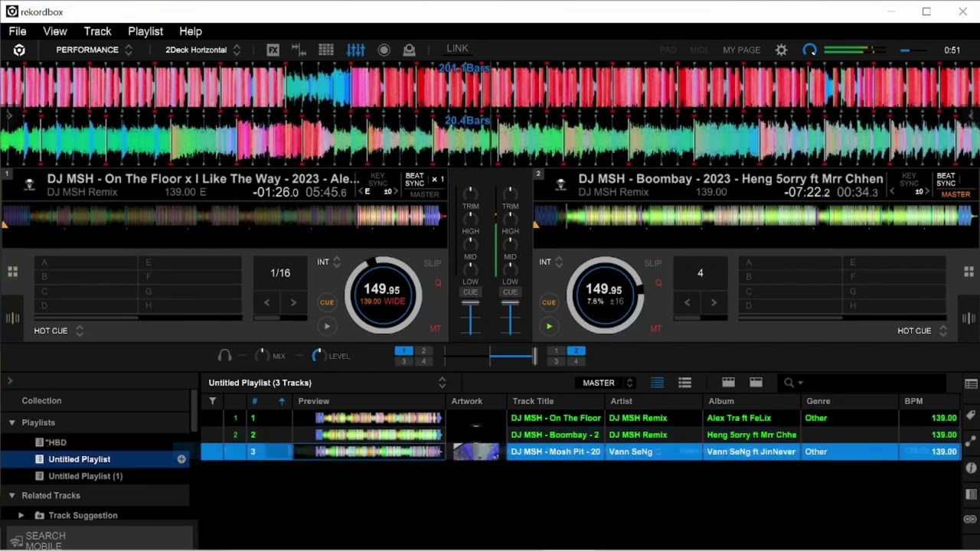Toggle headphone CUE for channel 1

pos(470,292)
